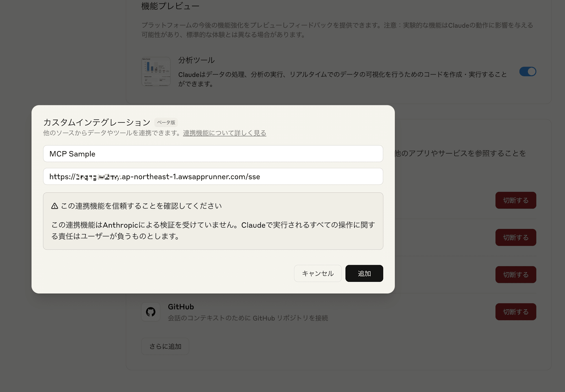Viewport: 565px width, 392px height.
Task: Click the ベータ版 badge
Action: (x=166, y=122)
